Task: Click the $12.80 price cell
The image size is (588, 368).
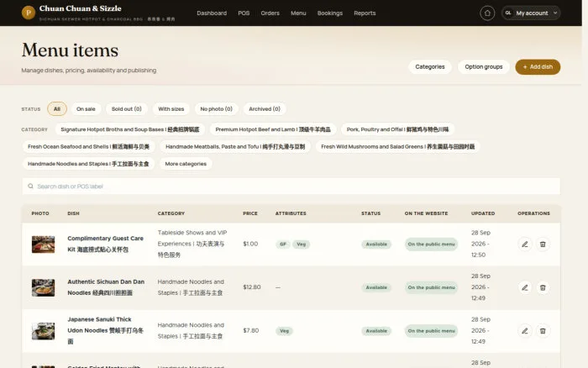Action: [x=252, y=287]
